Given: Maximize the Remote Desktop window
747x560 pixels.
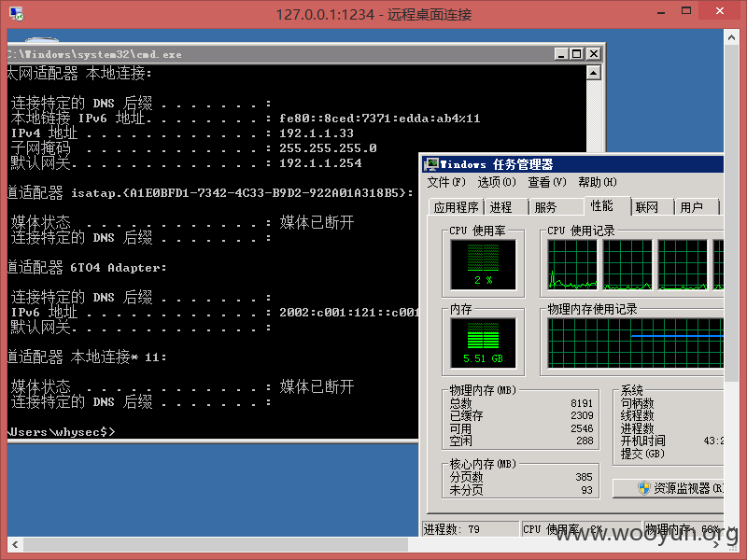Looking at the screenshot, I should coord(686,11).
